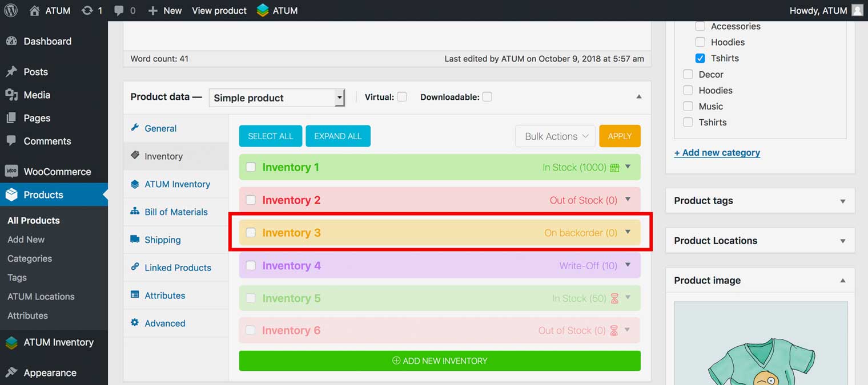Viewport: 868px width, 385px height.
Task: Enable the Virtual checkbox
Action: (x=402, y=97)
